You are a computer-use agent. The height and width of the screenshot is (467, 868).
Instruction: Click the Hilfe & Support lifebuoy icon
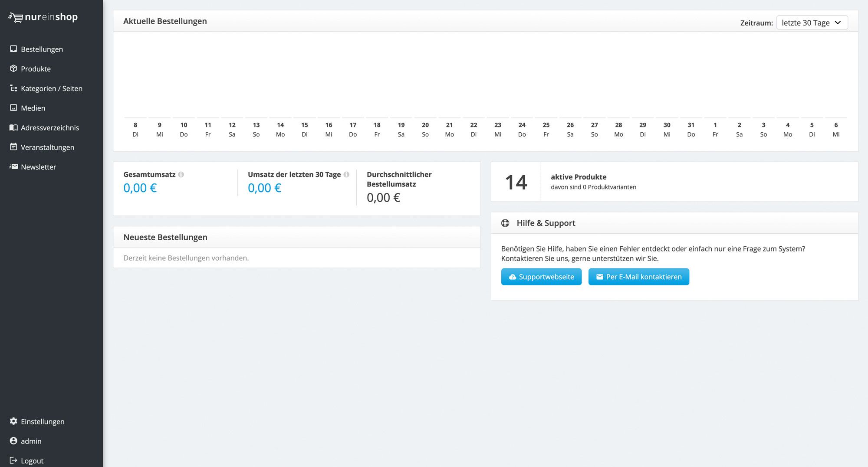coord(505,223)
